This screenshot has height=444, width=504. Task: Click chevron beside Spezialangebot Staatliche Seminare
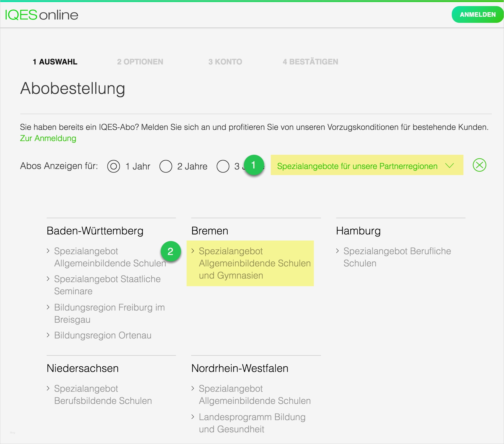coord(48,279)
